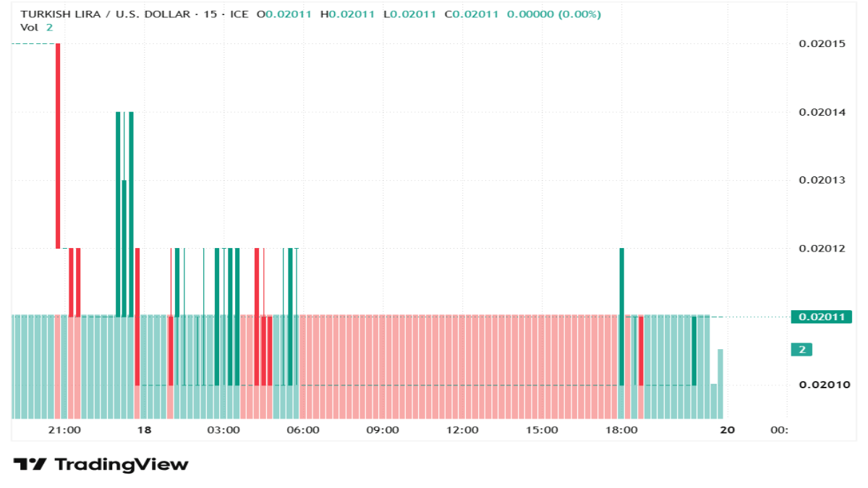
Task: Click the 0.02010 price scale label
Action: coord(822,385)
